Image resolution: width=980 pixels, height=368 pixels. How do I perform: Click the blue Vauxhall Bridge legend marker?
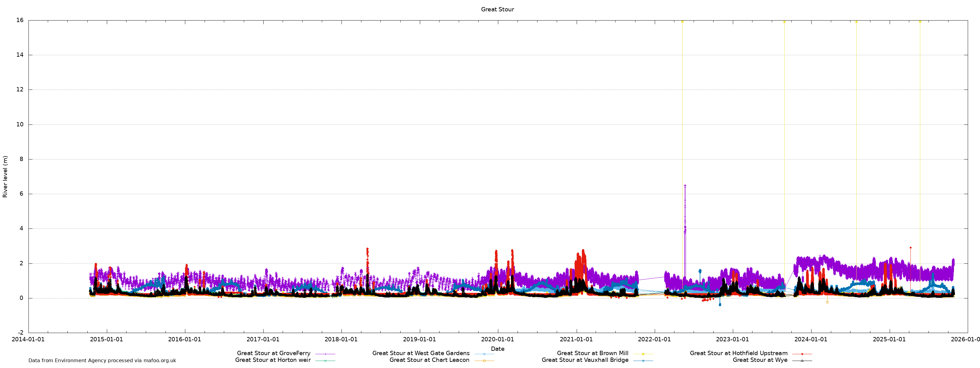(643, 360)
